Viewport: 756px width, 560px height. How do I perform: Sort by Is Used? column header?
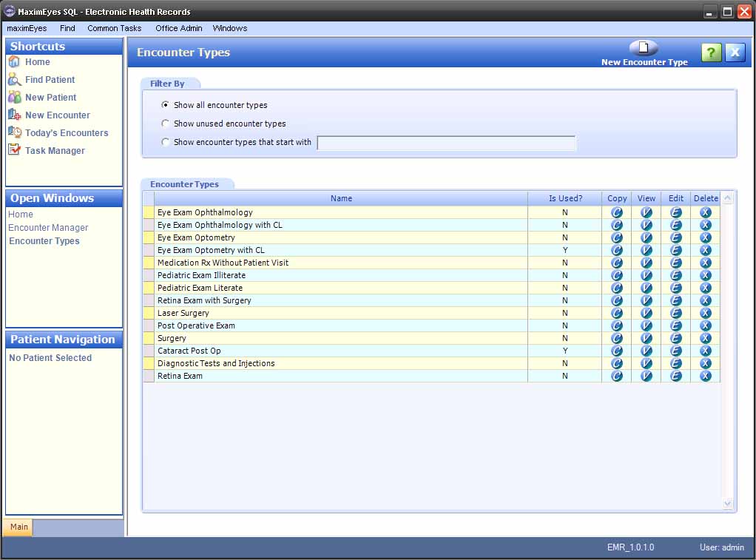click(565, 198)
